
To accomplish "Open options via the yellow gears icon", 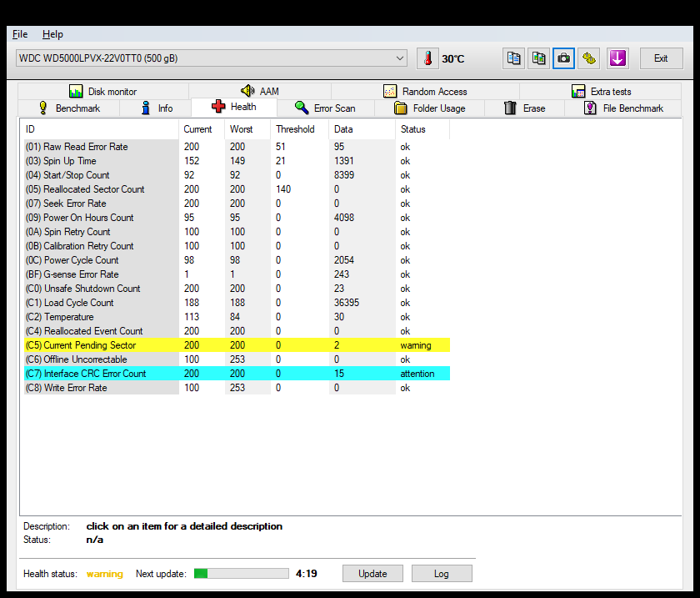I will (x=589, y=58).
